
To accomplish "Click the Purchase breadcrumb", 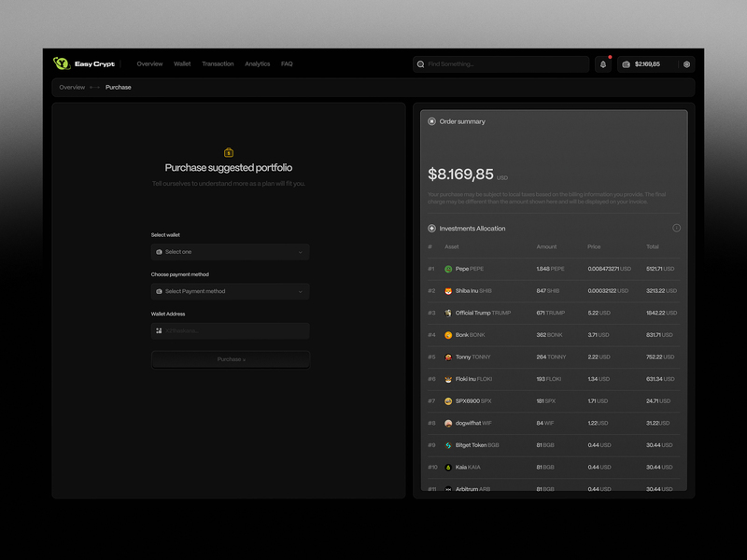I will click(119, 87).
